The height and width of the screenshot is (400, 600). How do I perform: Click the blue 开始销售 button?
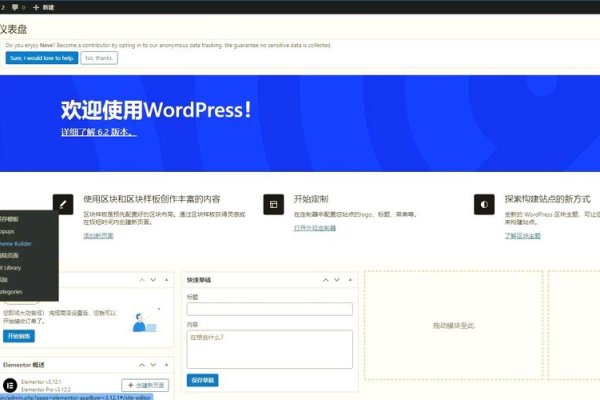click(x=19, y=336)
